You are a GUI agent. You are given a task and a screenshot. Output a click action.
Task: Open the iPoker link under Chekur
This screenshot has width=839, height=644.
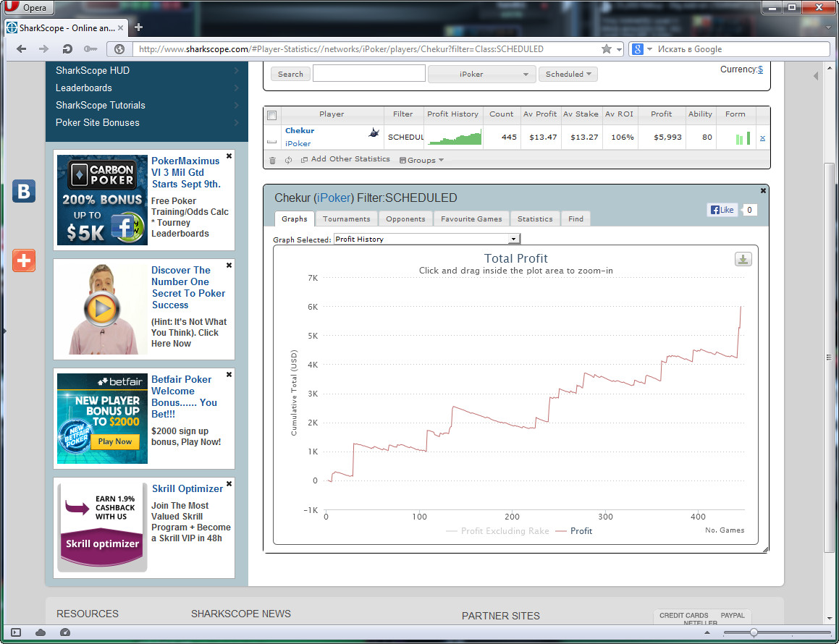click(x=298, y=143)
